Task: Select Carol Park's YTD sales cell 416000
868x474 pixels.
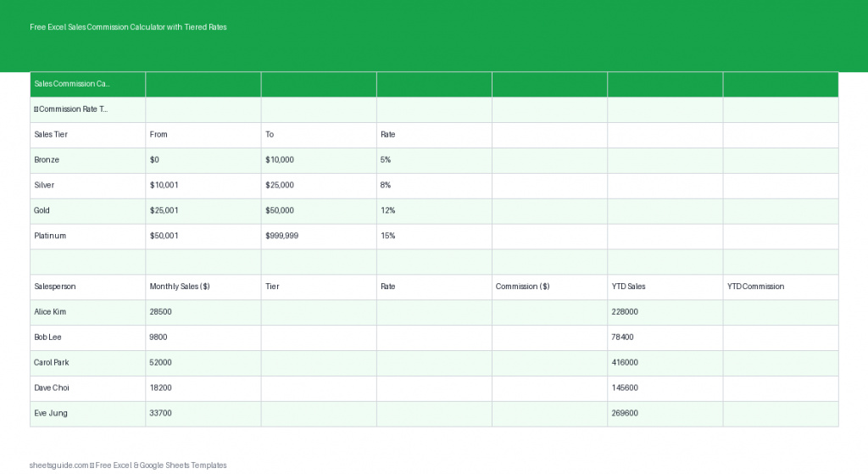Action: coord(665,363)
